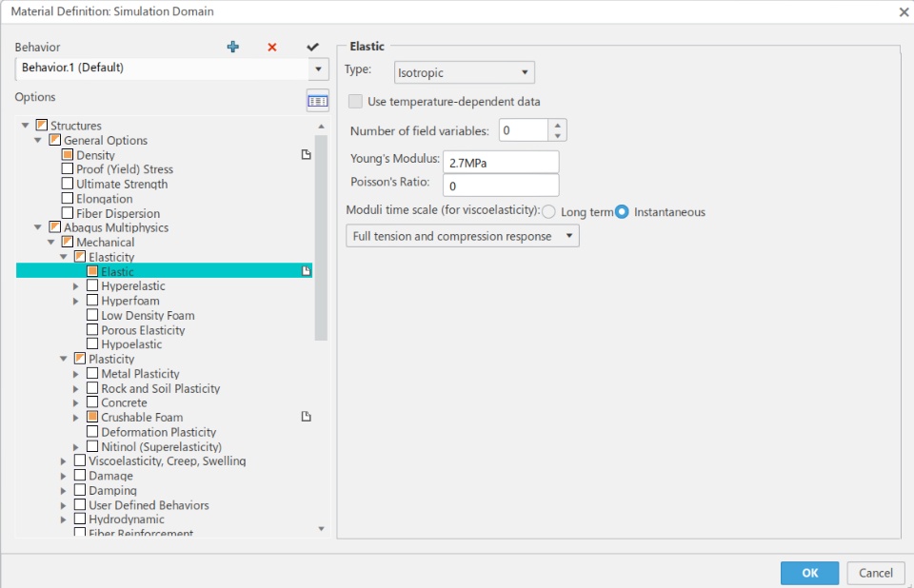Image resolution: width=914 pixels, height=588 pixels.
Task: Click the Number of field variables field
Action: coord(524,130)
